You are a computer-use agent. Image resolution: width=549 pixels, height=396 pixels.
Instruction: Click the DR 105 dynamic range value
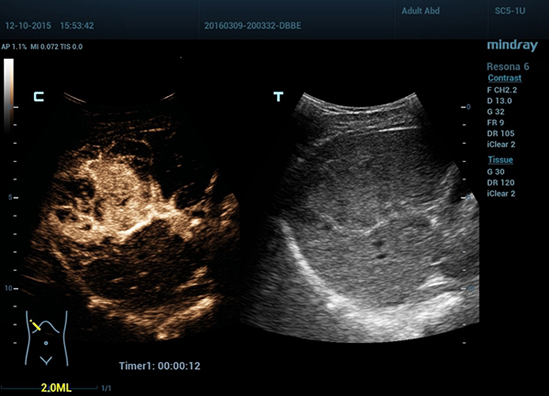click(501, 133)
